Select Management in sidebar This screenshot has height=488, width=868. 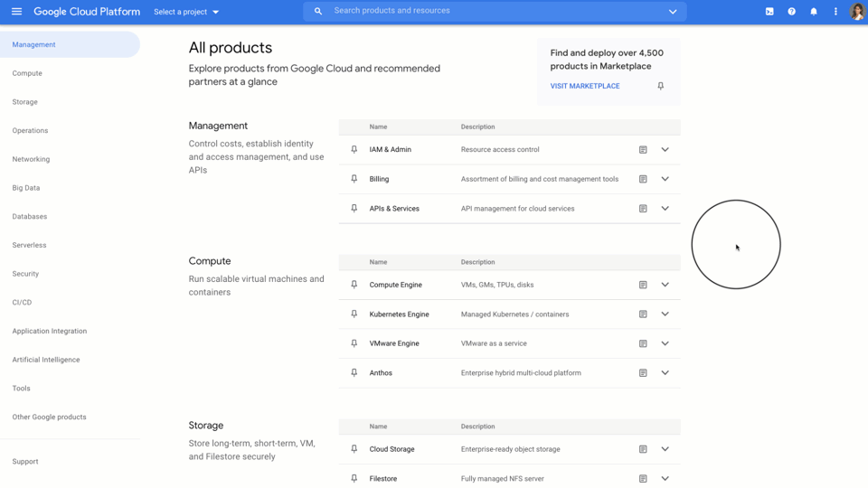click(70, 44)
